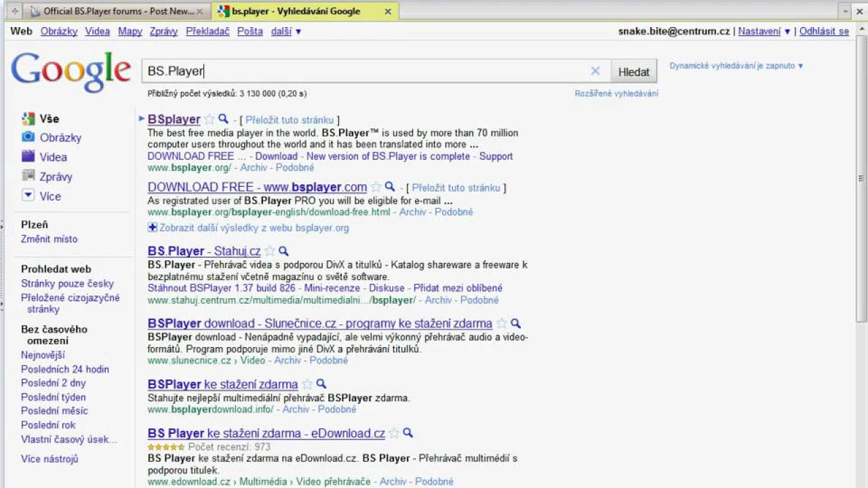Click Podobné link for bsplayerdownload.info
This screenshot has width=868, height=488.
[337, 409]
